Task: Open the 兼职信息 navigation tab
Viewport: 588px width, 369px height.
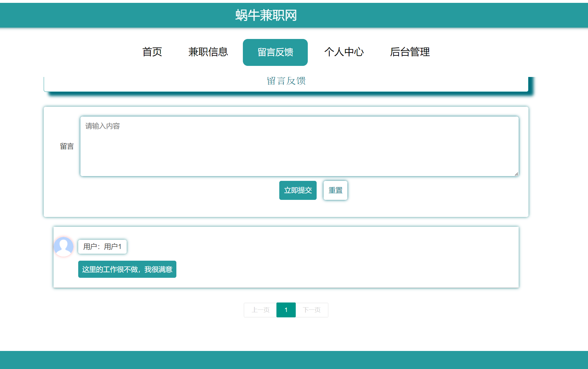Action: (x=208, y=52)
